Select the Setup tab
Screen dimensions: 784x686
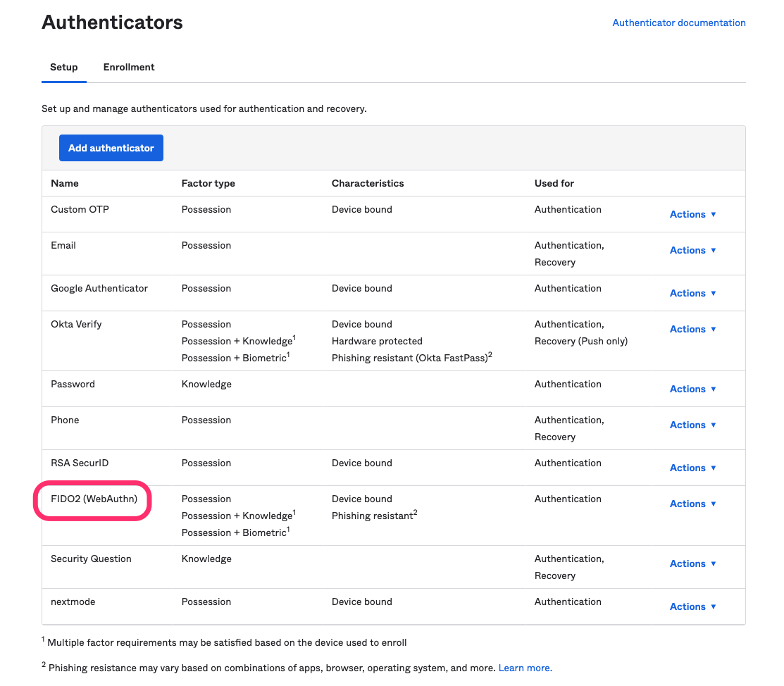tap(64, 68)
